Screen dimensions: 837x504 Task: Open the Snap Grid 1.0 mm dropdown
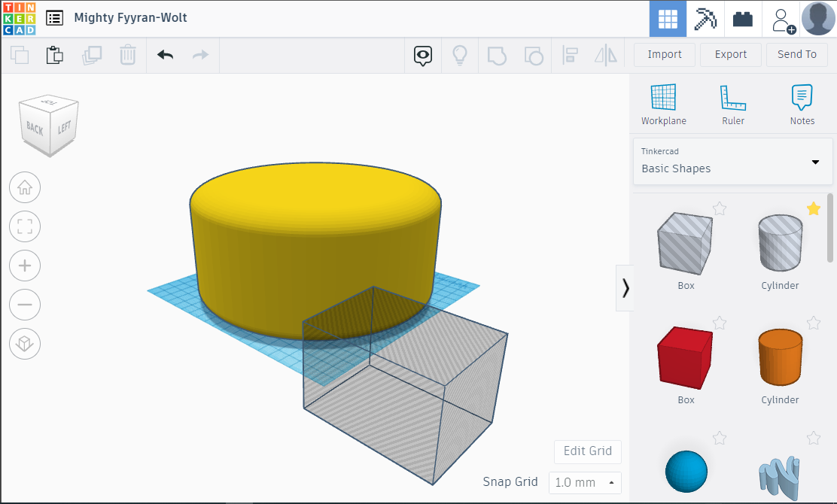[585, 483]
